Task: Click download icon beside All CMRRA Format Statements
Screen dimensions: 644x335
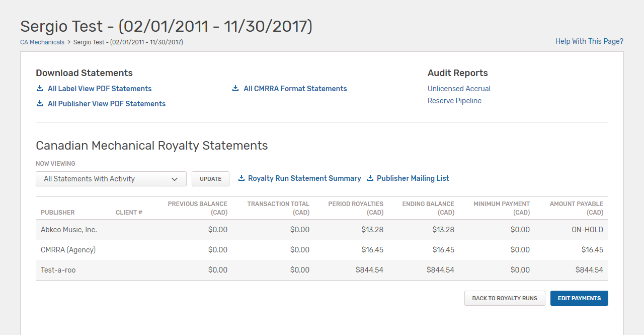Action: coord(235,89)
